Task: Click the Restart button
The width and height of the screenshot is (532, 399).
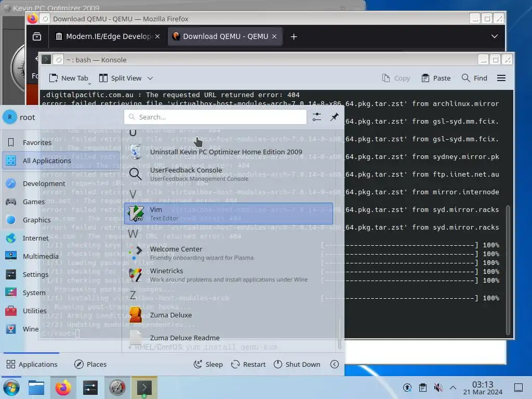Action: coord(248,364)
